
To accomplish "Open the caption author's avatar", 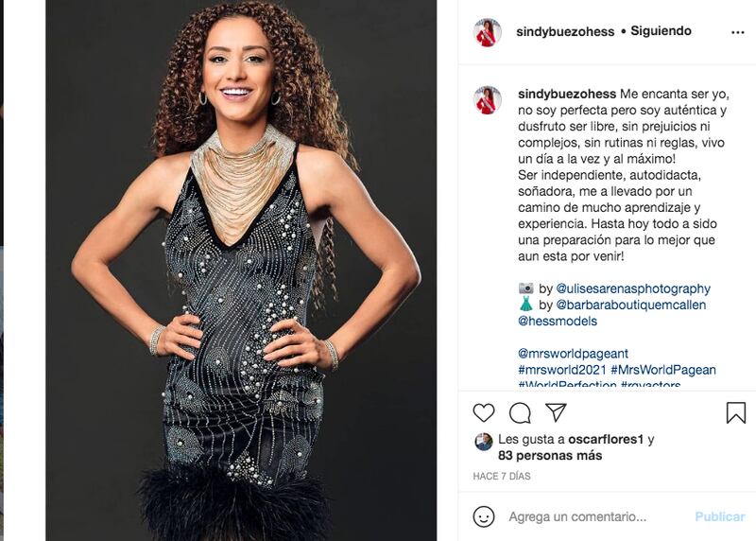I will 488,100.
